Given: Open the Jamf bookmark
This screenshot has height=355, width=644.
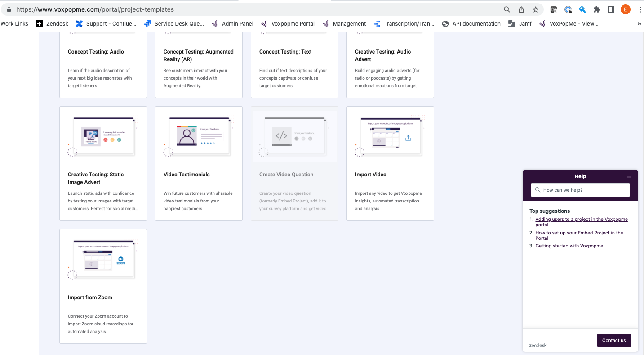Looking at the screenshot, I should click(520, 24).
